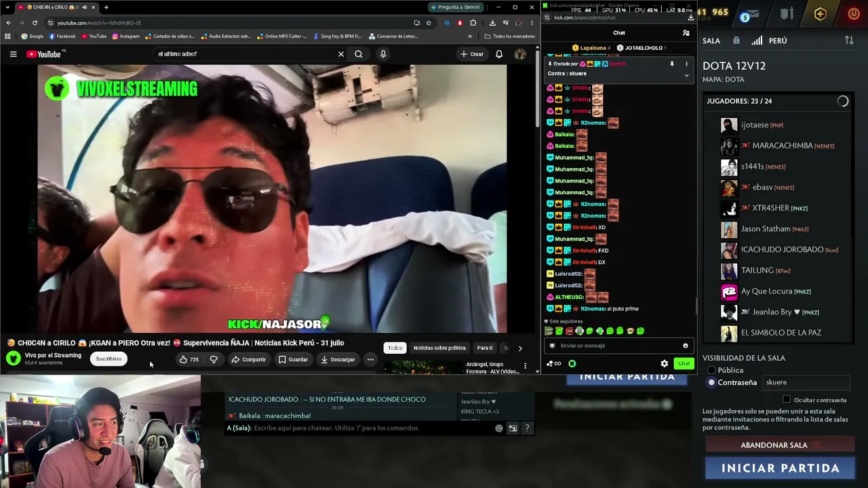Select the Noticias sobre política chip
This screenshot has width=868, height=488.
[x=439, y=348]
